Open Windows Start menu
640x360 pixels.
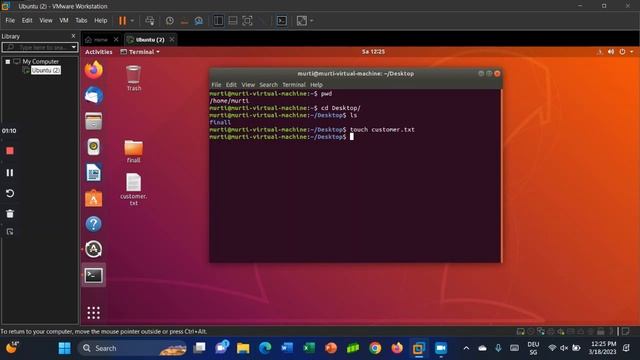pyautogui.click(x=64, y=348)
